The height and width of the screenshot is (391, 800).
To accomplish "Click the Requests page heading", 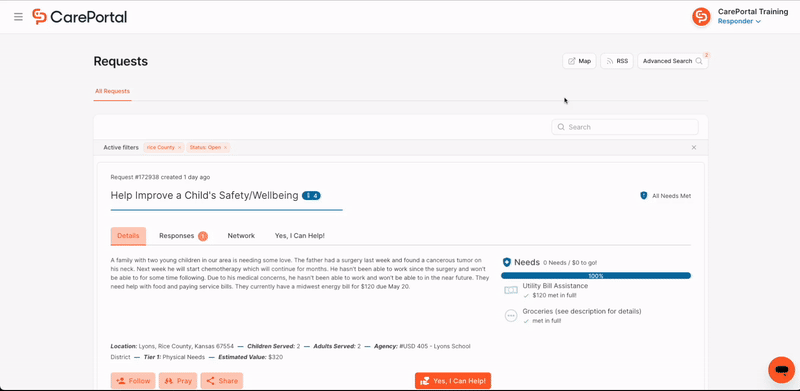I will click(x=121, y=61).
